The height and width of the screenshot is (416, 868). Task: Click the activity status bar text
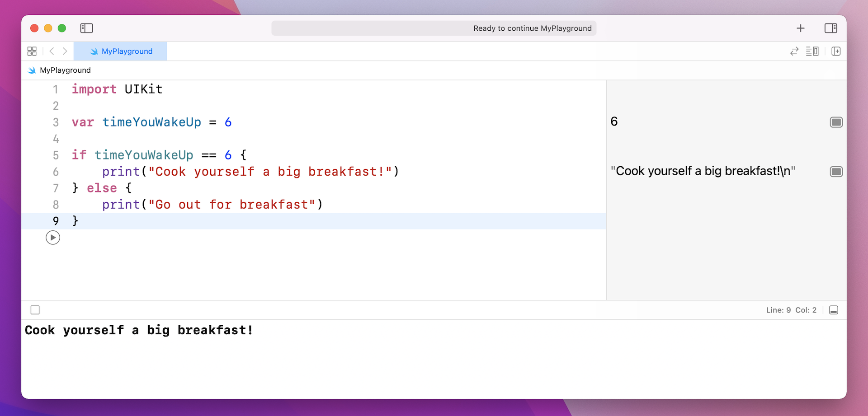coord(532,28)
